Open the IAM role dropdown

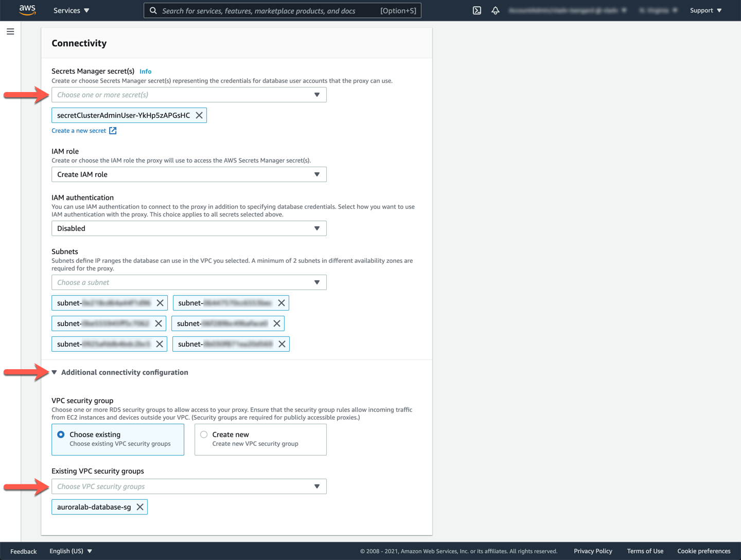click(x=189, y=174)
